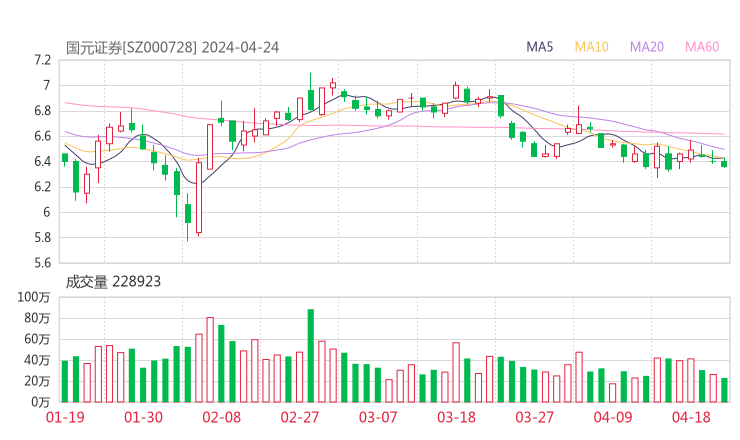Click the 03-27 date axis label

point(534,417)
